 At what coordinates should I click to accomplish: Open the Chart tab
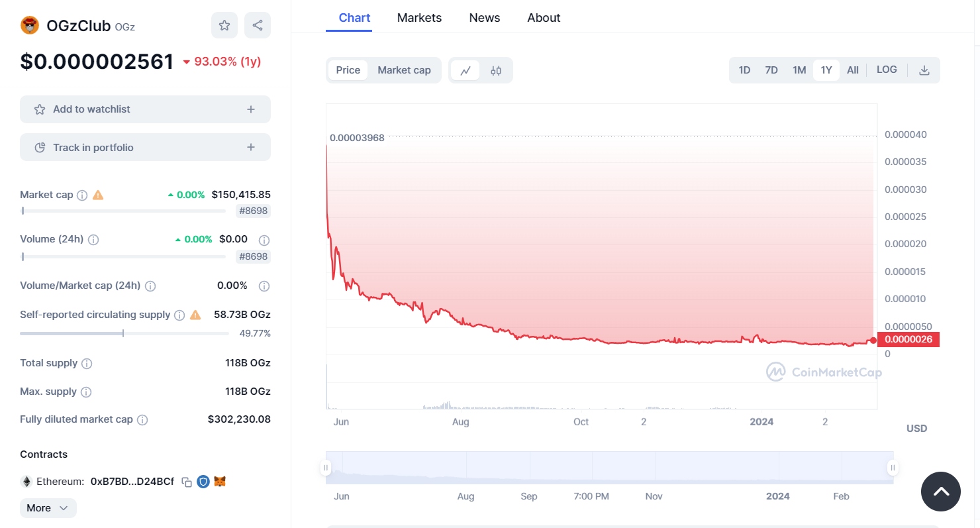coord(354,18)
